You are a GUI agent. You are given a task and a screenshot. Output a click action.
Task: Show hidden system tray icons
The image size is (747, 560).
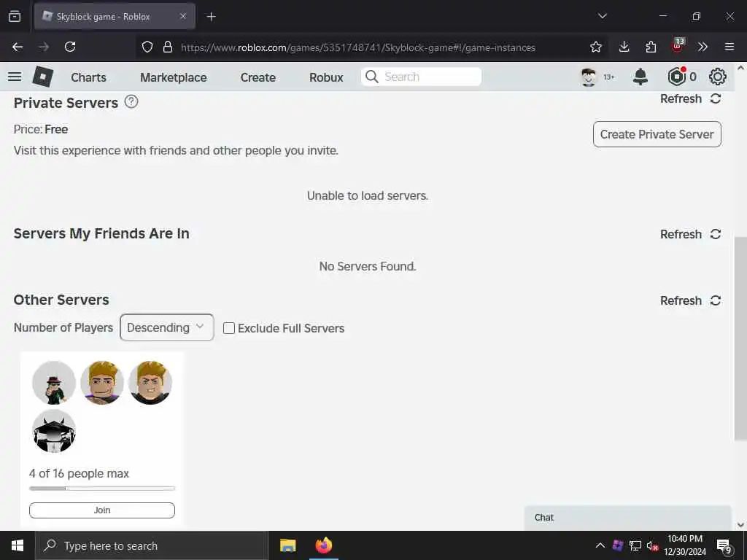(x=600, y=545)
